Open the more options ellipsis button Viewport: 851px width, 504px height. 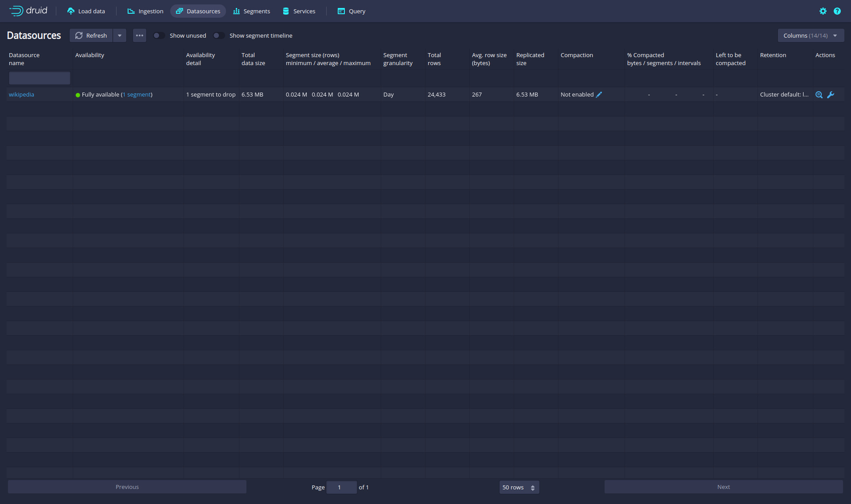(x=140, y=35)
